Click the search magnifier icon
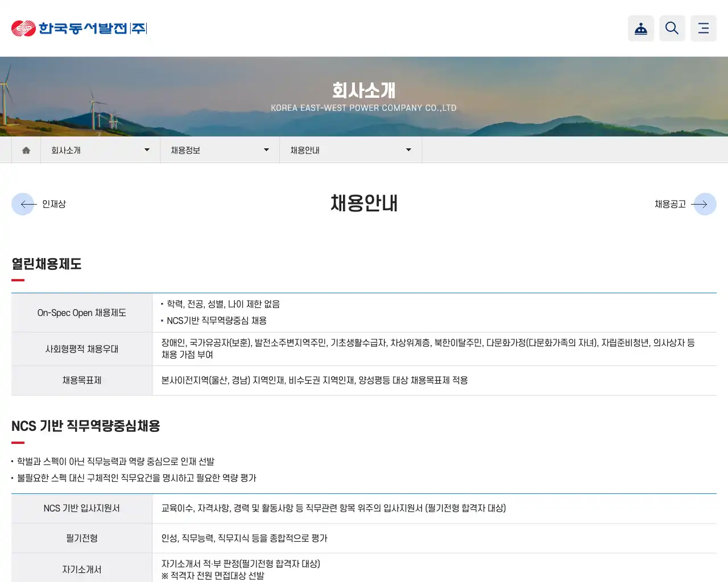Screen dimensions: 728x582 [x=672, y=28]
